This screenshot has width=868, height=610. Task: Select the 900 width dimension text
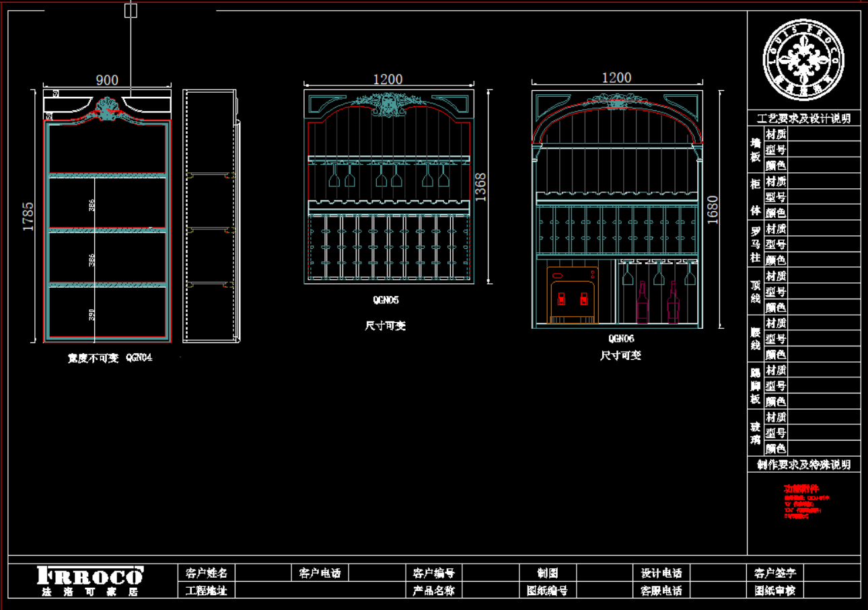(107, 80)
